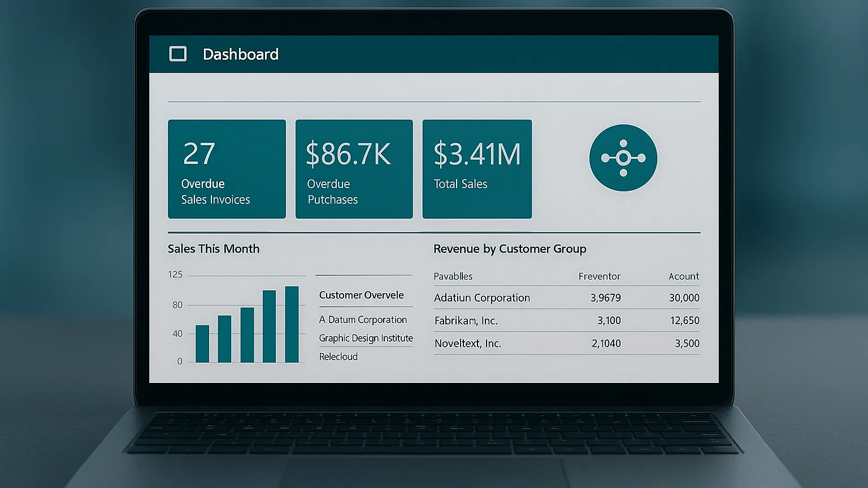Screen dimensions: 868x488
Task: Select Relecloud in the customer list
Action: 338,357
